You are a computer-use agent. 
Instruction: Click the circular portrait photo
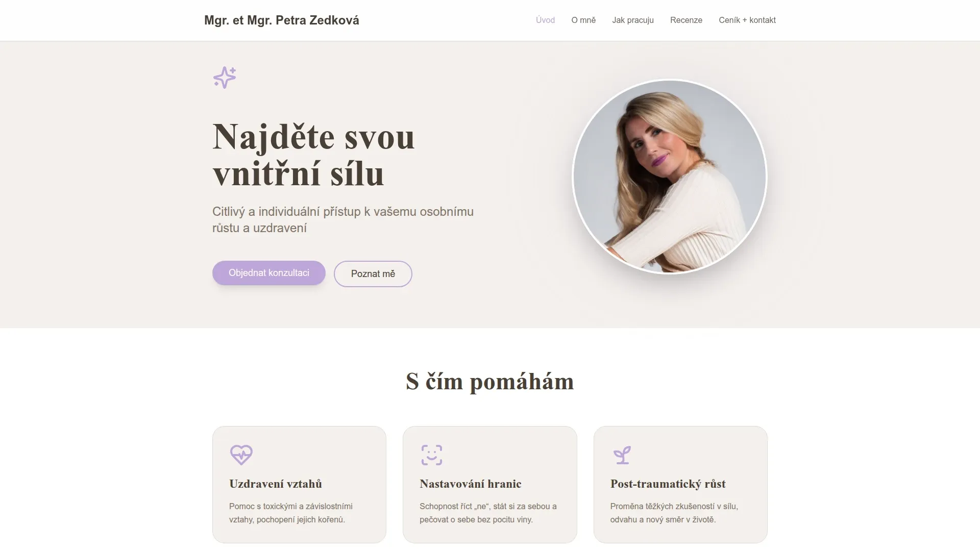click(670, 177)
